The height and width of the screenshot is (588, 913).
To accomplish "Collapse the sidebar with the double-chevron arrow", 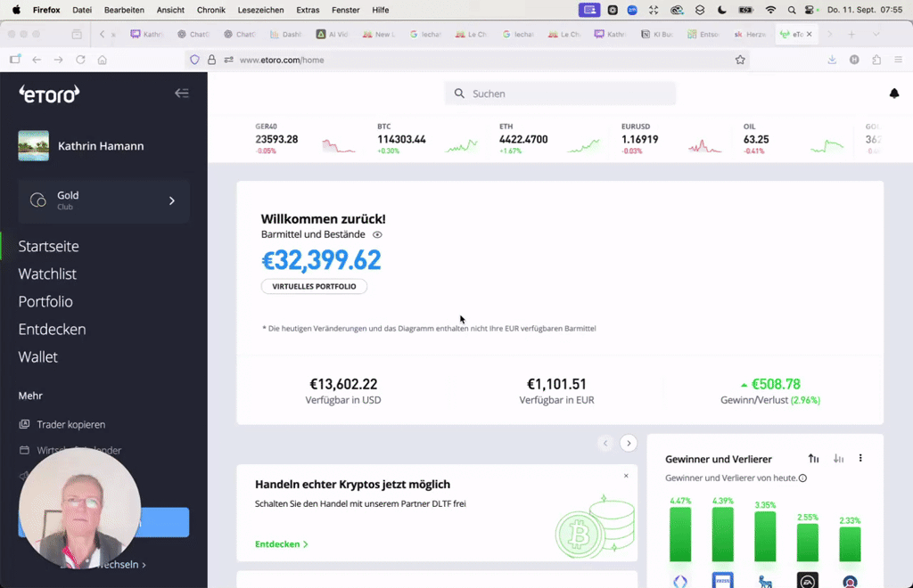I will (182, 93).
